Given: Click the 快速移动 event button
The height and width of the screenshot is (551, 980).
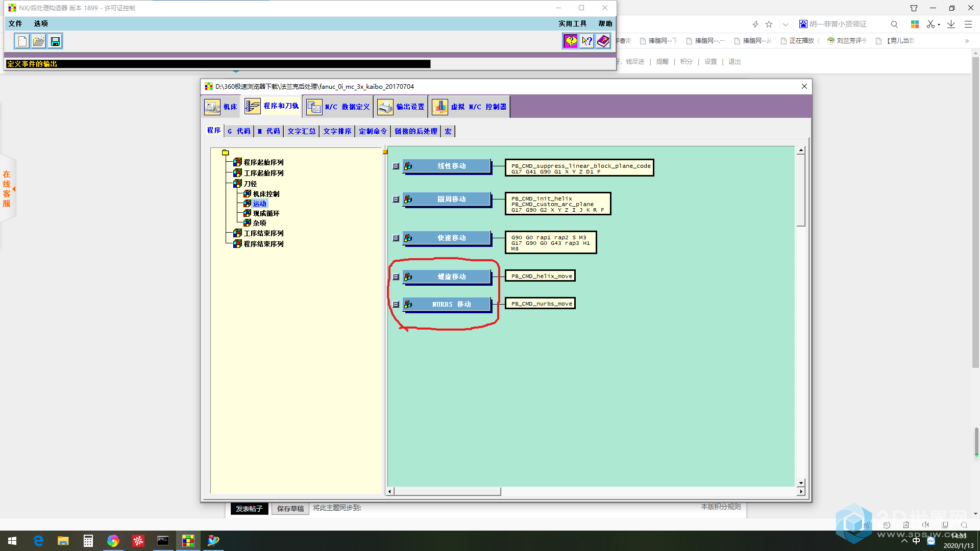Looking at the screenshot, I should tap(447, 238).
